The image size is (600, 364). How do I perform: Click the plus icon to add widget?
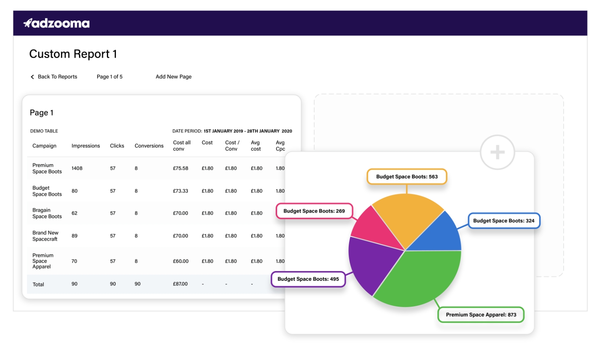[x=497, y=152]
